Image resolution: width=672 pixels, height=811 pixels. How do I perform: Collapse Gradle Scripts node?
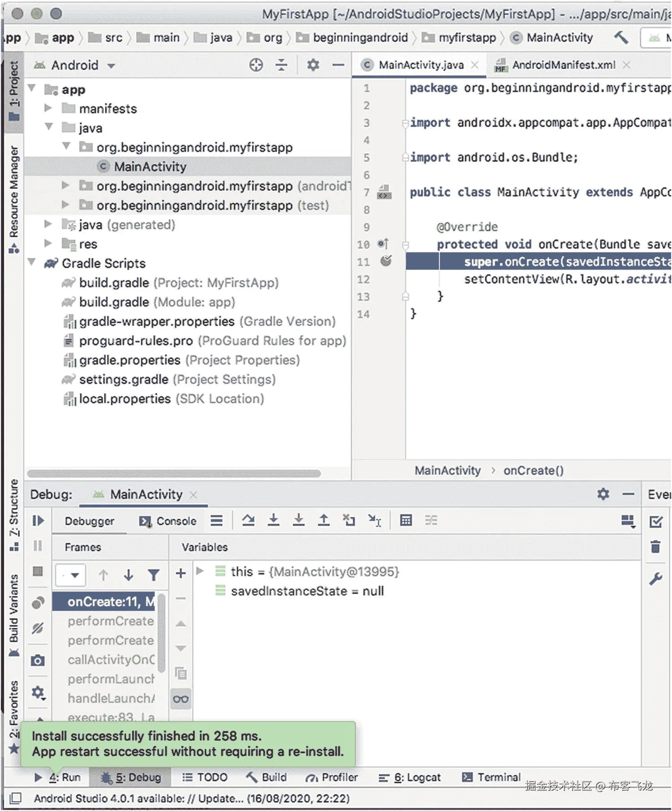point(32,262)
